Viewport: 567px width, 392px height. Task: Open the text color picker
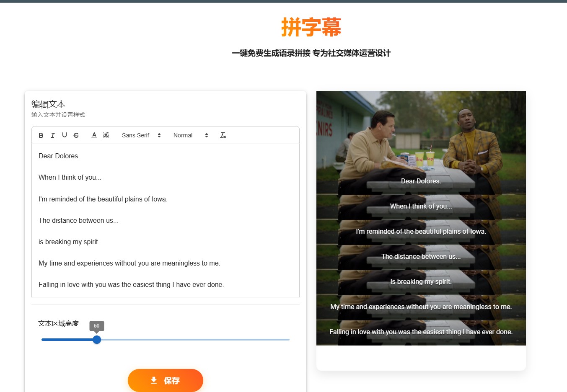[x=94, y=135]
